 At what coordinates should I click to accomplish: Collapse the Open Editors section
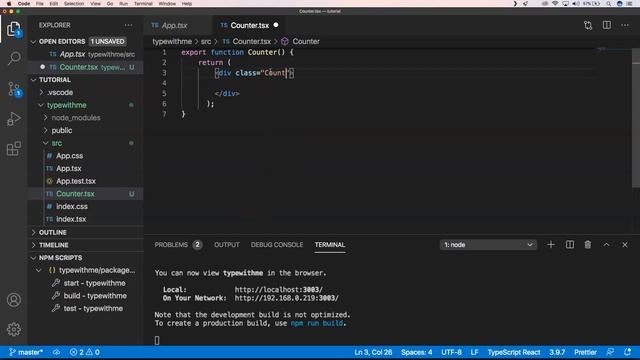pyautogui.click(x=33, y=41)
